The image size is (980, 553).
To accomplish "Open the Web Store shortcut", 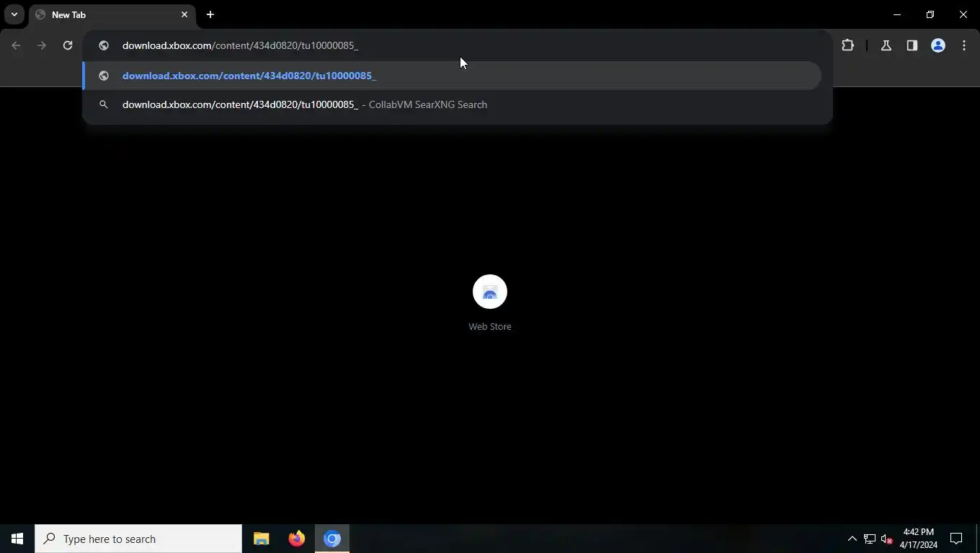I will (490, 292).
